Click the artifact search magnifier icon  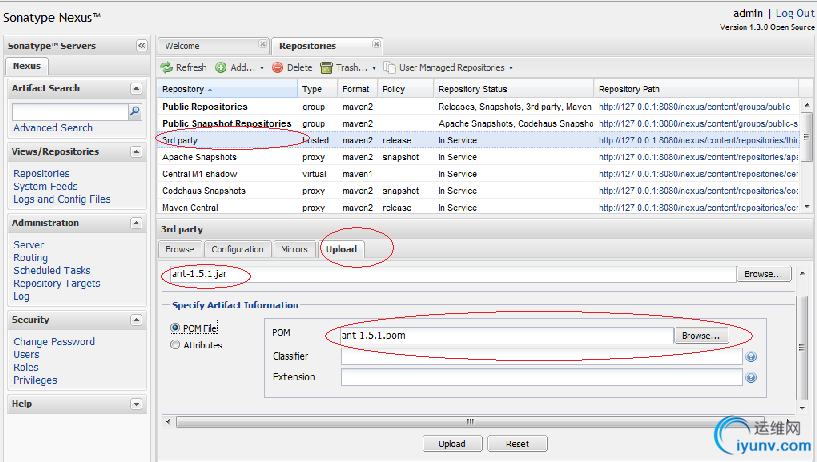pos(135,111)
